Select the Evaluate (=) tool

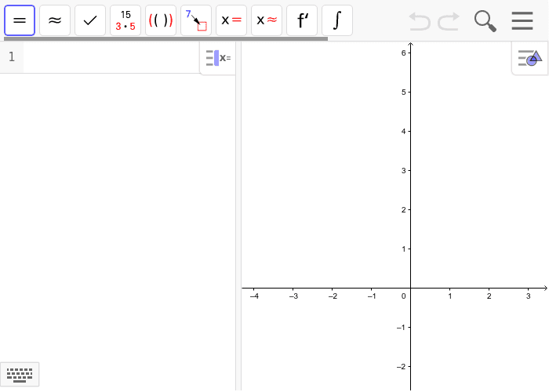(x=20, y=20)
